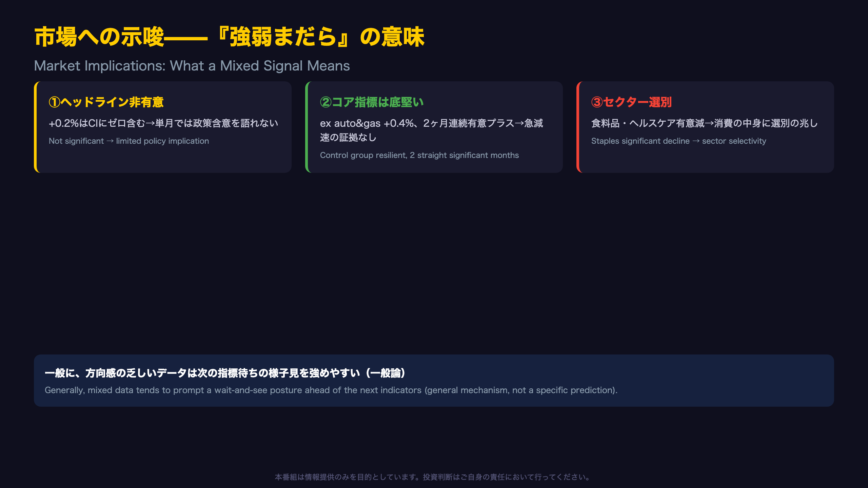The image size is (868, 488).
Task: Click Staples significant decline → sector selectivity
Action: point(679,141)
